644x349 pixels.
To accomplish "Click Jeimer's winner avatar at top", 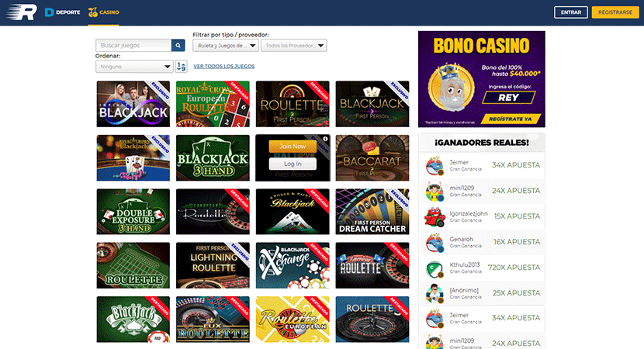I will tap(435, 165).
